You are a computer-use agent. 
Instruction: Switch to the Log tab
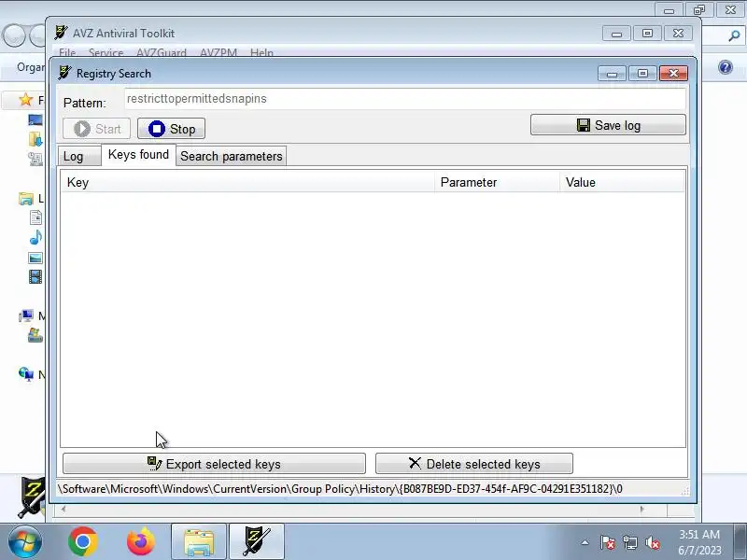79,157
